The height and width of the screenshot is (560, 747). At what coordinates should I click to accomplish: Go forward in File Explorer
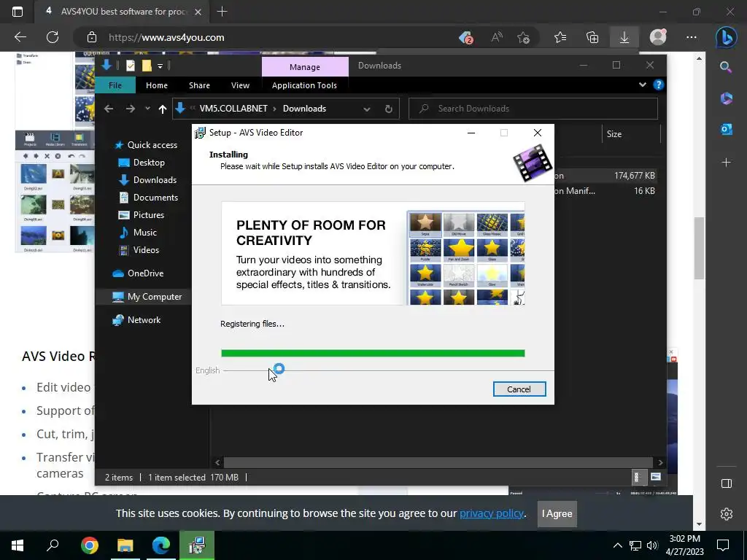(130, 109)
